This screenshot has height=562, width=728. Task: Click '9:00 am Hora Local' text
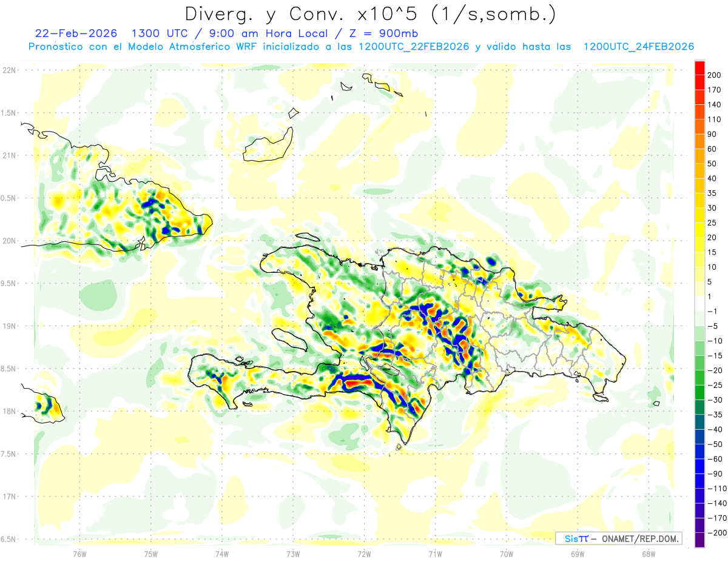pos(268,33)
